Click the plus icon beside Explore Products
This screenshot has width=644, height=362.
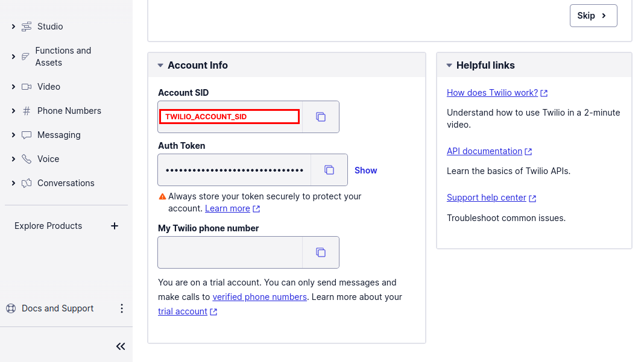(115, 226)
